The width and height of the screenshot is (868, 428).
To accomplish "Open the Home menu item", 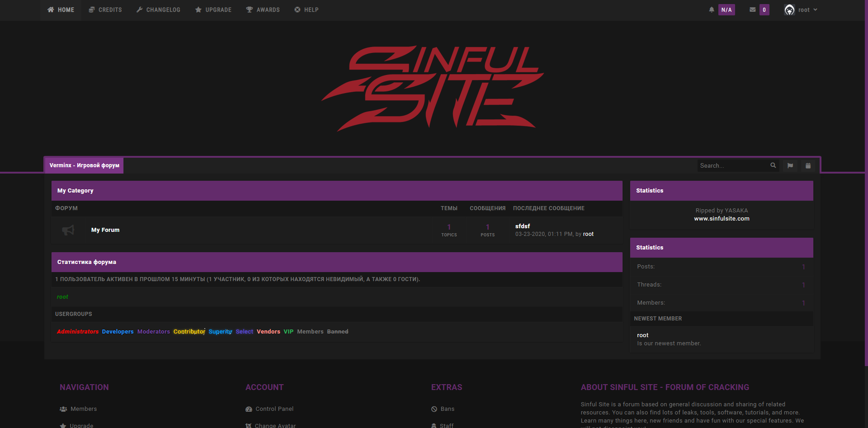I will click(61, 10).
